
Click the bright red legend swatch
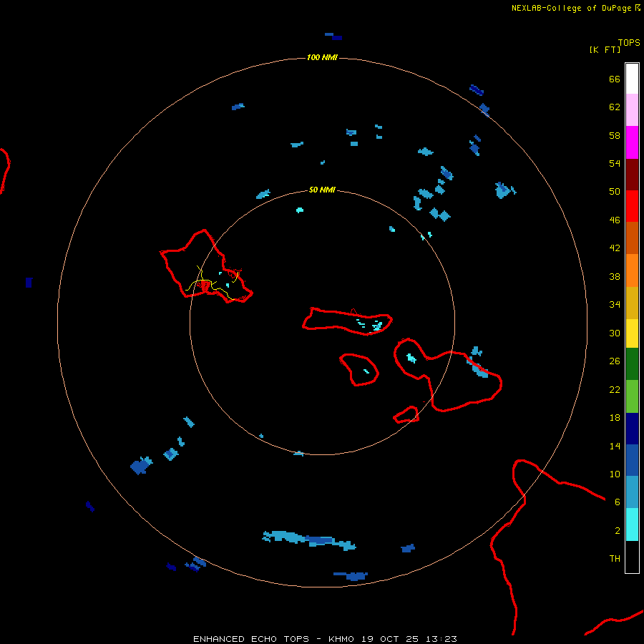point(632,206)
